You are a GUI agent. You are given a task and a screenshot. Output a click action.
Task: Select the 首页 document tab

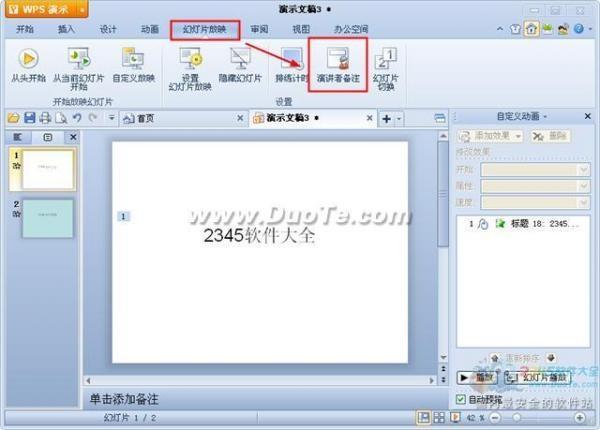tap(145, 118)
